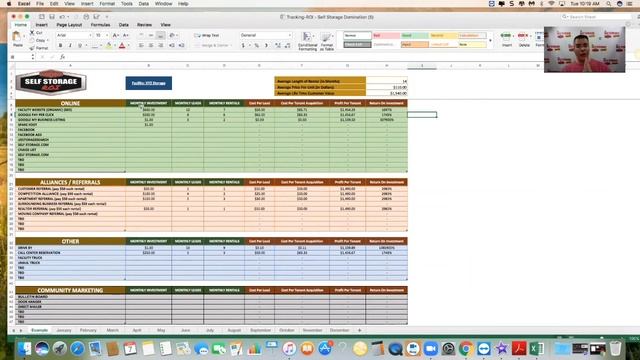Select bottom vertical alignment
The height and width of the screenshot is (360, 640).
click(x=161, y=36)
